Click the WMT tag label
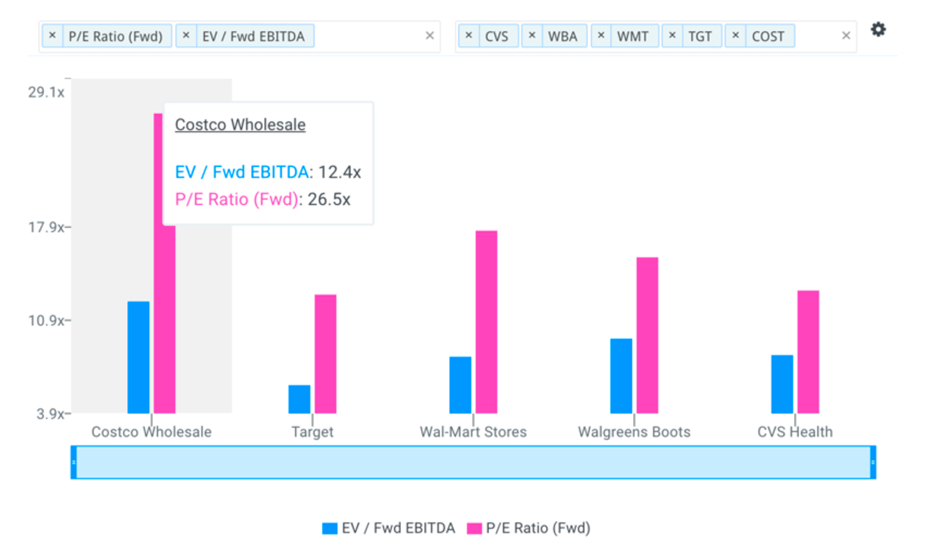Screen dimensions: 940x560 [633, 37]
